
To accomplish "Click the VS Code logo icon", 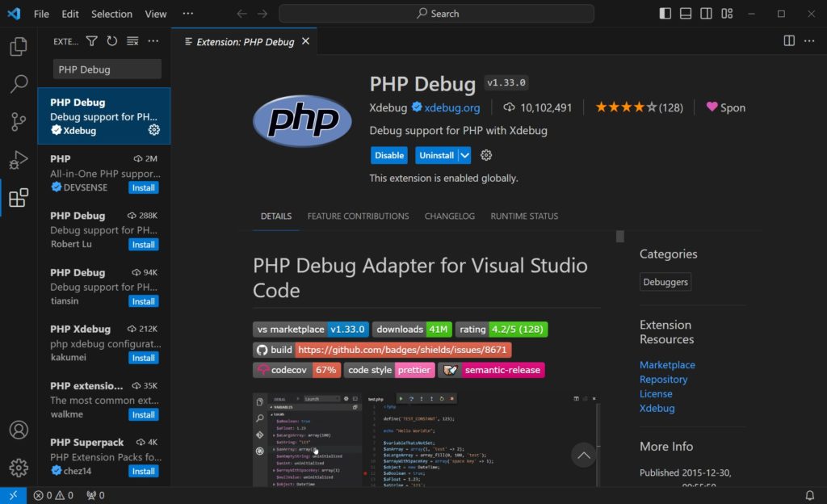I will pyautogui.click(x=14, y=14).
